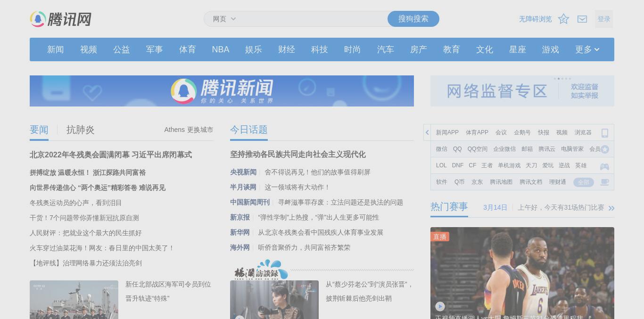Image resolution: width=644 pixels, height=319 pixels.
Task: Click the star icon in 微信 row
Action: click(605, 149)
